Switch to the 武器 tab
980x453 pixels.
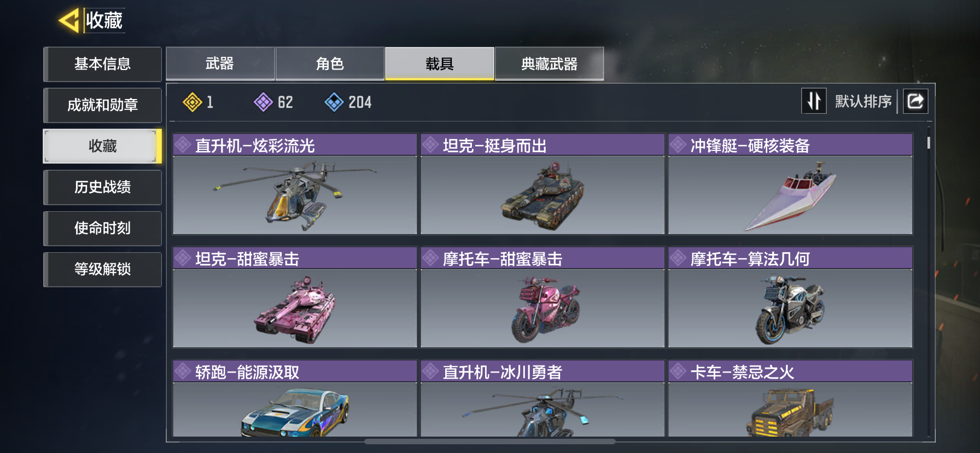pyautogui.click(x=220, y=64)
